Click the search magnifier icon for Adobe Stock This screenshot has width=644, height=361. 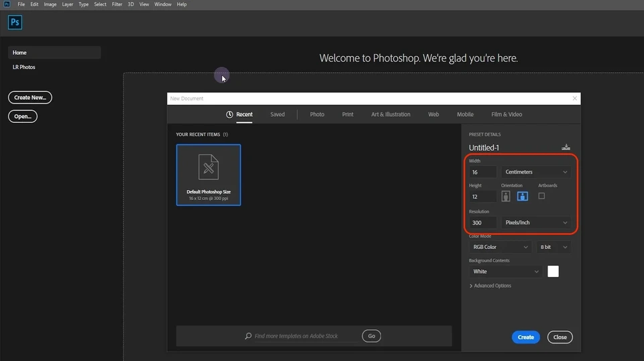click(248, 336)
